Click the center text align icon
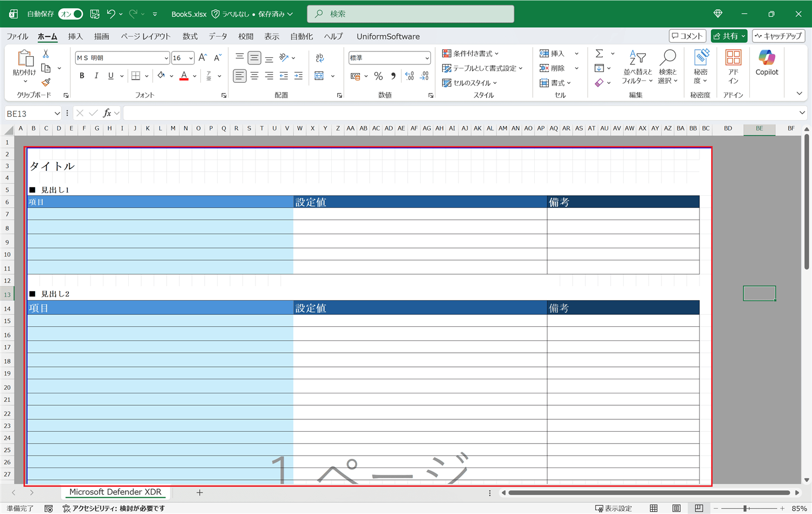 pyautogui.click(x=254, y=76)
